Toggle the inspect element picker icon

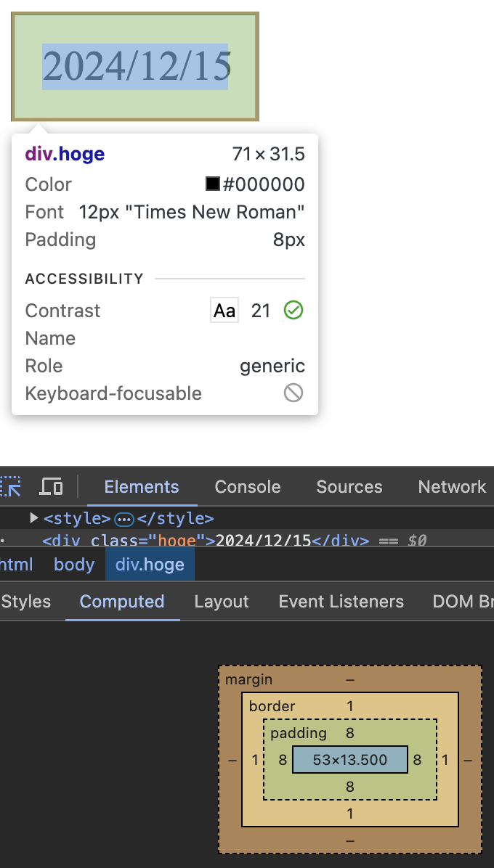(10, 486)
